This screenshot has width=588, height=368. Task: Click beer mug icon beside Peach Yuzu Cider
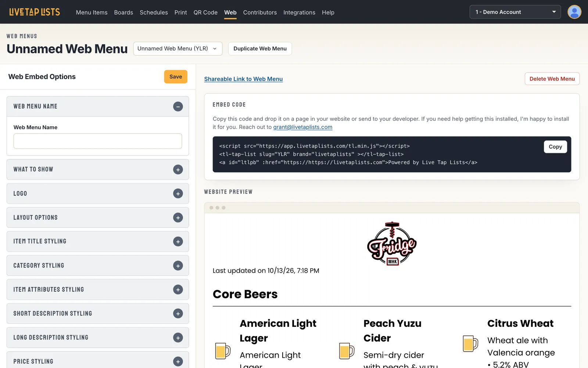coord(347,351)
